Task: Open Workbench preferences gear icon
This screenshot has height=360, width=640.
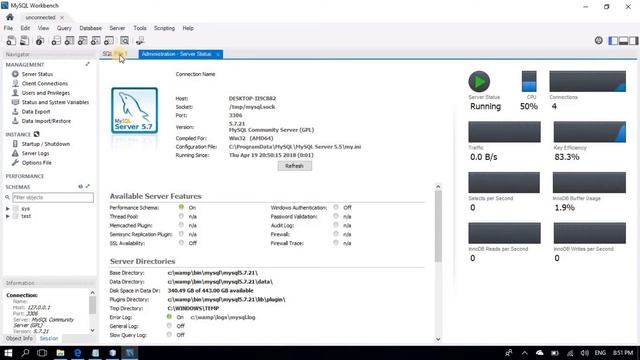Action: [598, 40]
